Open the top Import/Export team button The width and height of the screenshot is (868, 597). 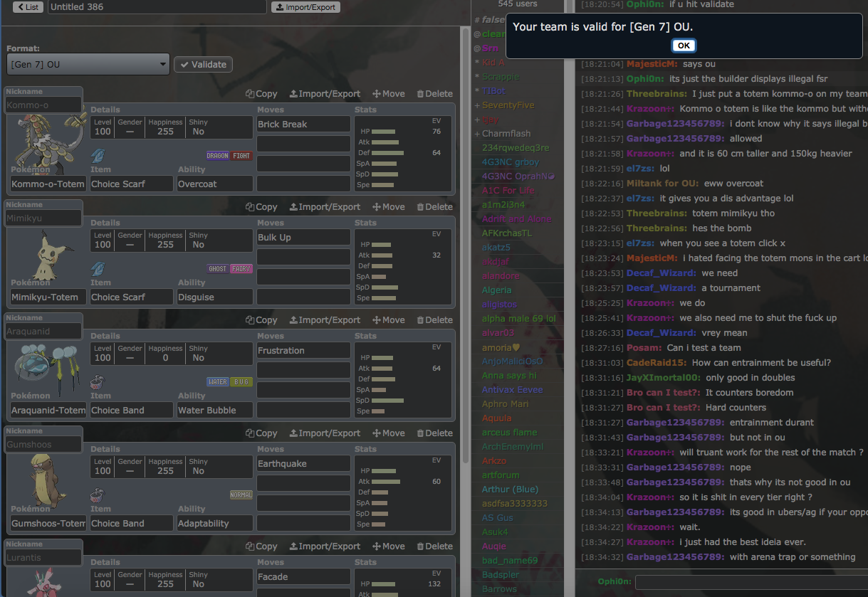coord(305,7)
